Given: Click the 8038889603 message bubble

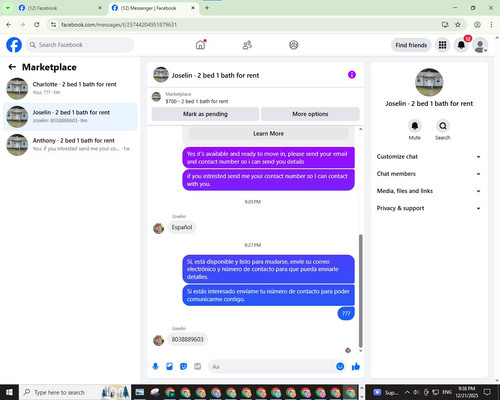Looking at the screenshot, I should (x=187, y=339).
